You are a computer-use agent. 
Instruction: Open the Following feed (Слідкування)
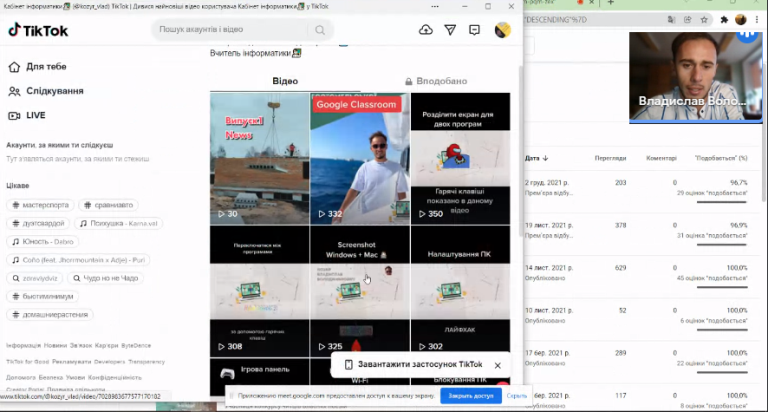point(46,91)
